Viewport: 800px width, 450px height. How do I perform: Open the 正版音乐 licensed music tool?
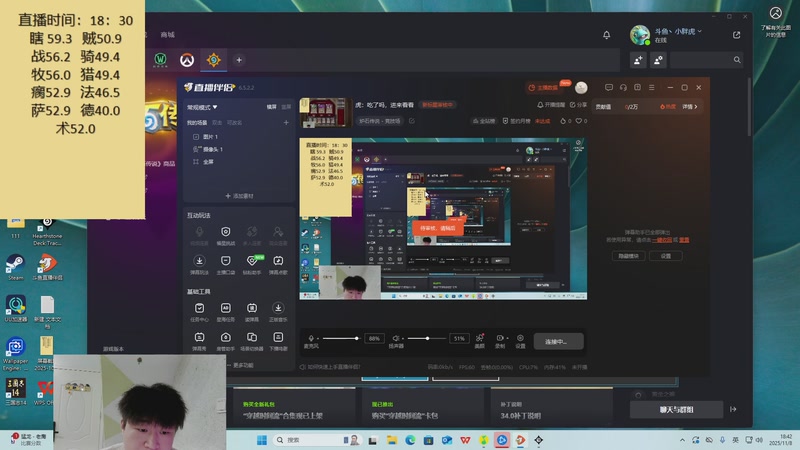[278, 312]
